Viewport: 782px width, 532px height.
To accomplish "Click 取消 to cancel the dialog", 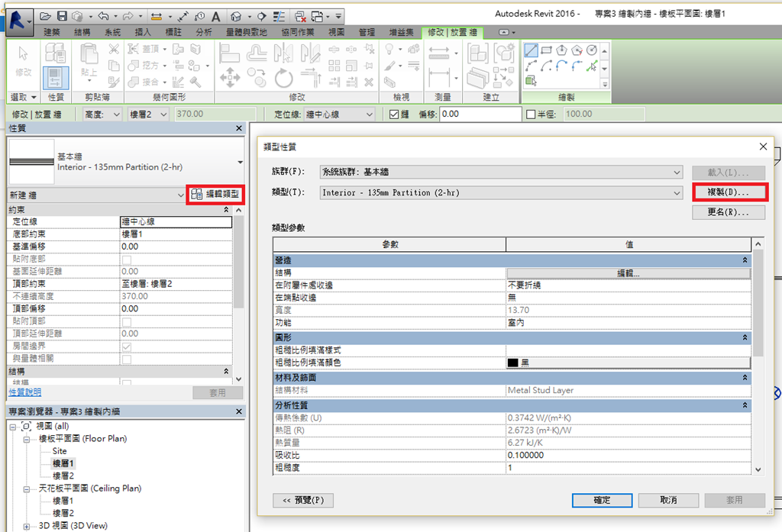I will [668, 500].
